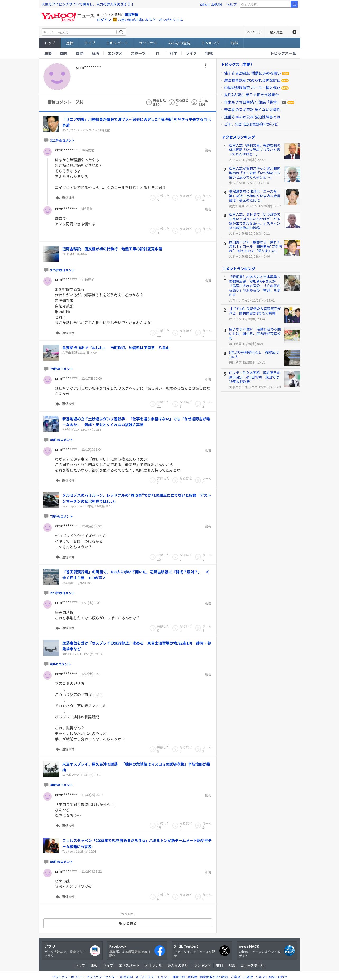Open 購入履歴
The width and height of the screenshot is (339, 980).
(276, 32)
